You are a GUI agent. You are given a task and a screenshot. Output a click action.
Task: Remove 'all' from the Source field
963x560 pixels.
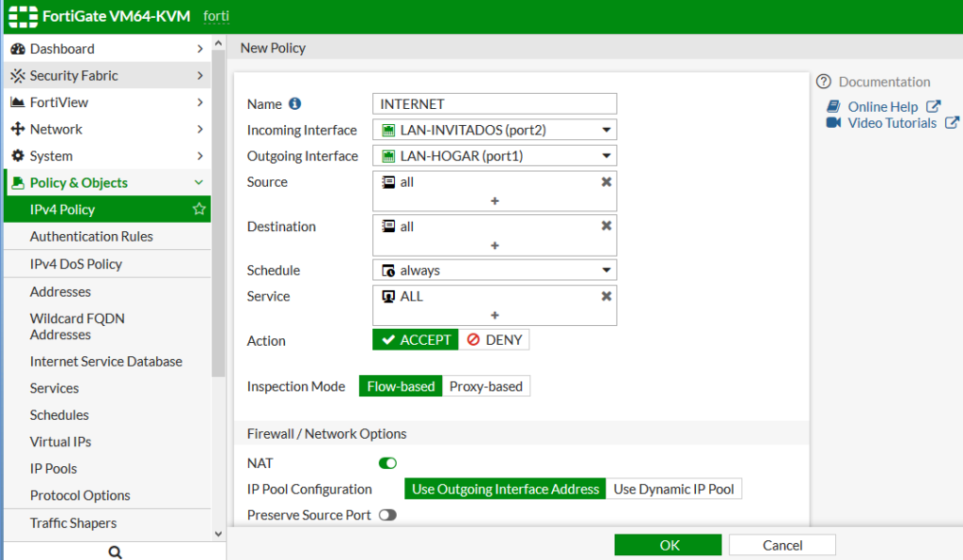click(x=607, y=182)
